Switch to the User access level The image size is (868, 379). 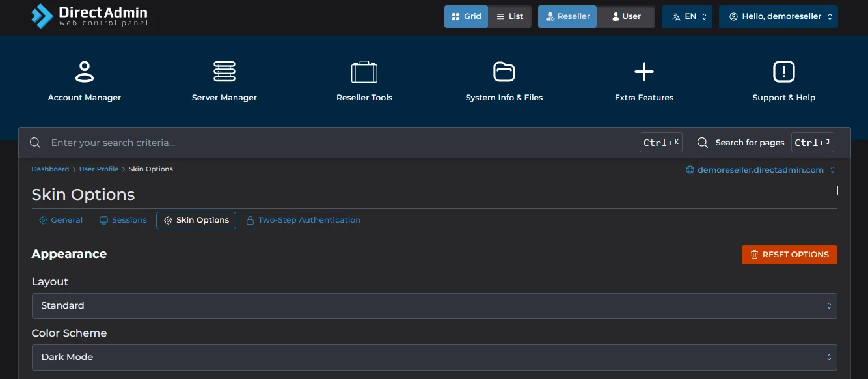pos(626,16)
